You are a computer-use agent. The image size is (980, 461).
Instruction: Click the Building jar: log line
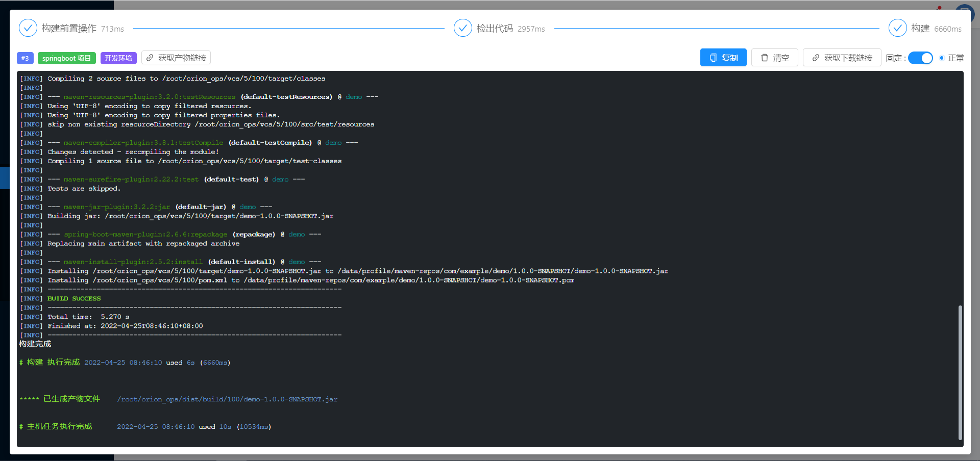[x=177, y=216]
